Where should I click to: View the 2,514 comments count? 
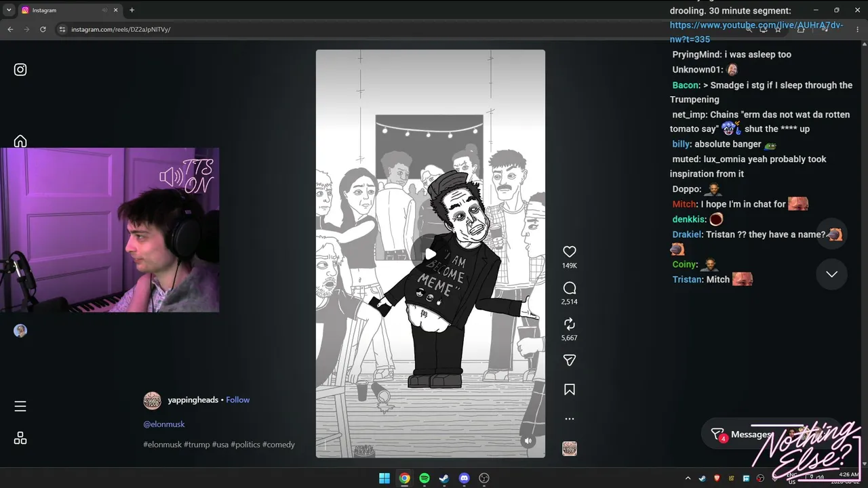[570, 302]
